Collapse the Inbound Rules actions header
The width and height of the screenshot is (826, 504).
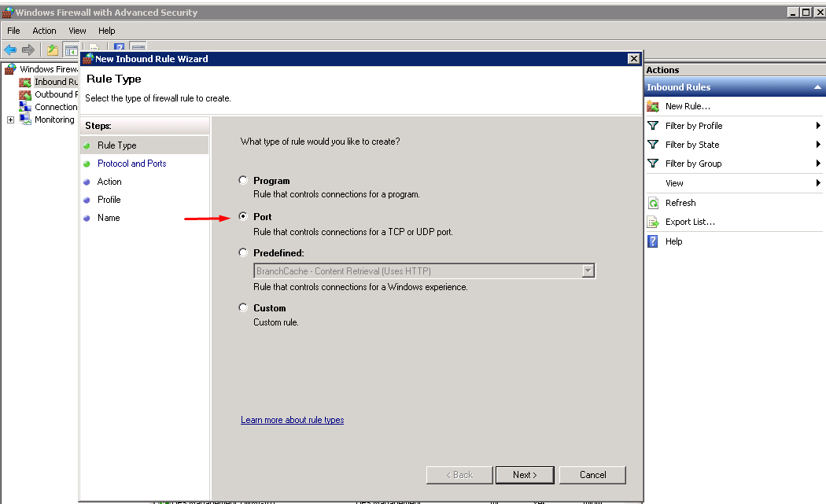click(818, 87)
